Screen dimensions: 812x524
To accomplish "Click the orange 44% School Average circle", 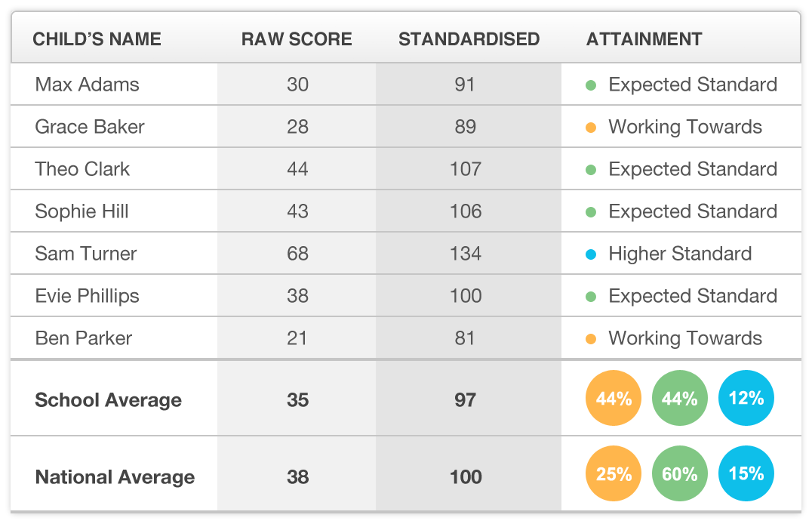I will point(614,399).
